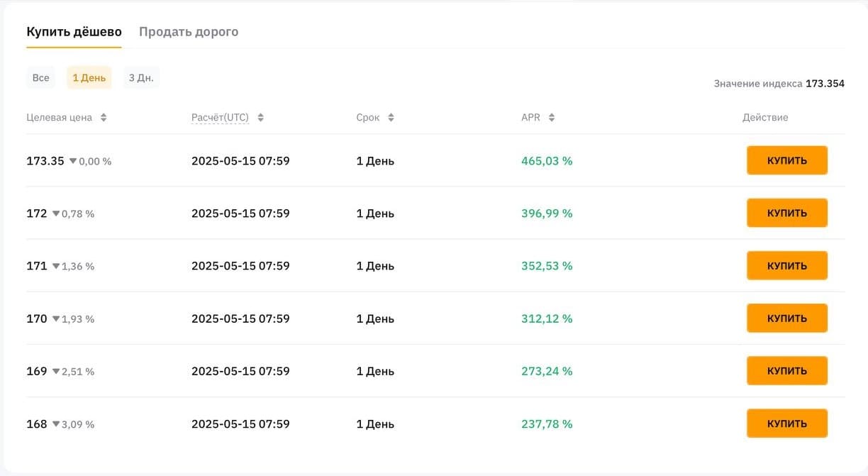Open the Продать дорого tab

click(189, 32)
